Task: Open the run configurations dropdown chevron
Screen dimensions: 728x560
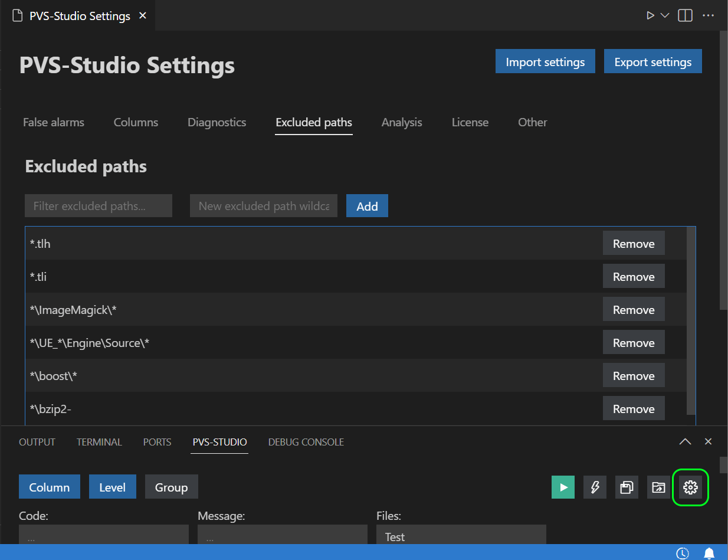Action: click(x=664, y=15)
